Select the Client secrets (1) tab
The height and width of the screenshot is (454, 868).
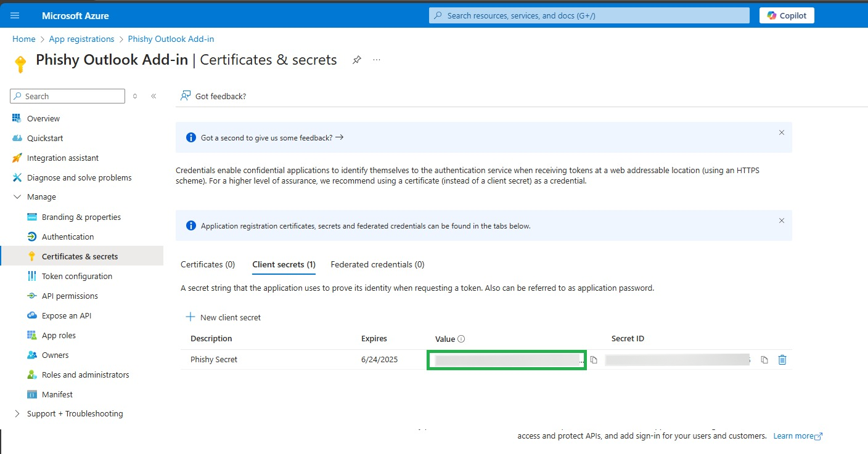pos(284,264)
